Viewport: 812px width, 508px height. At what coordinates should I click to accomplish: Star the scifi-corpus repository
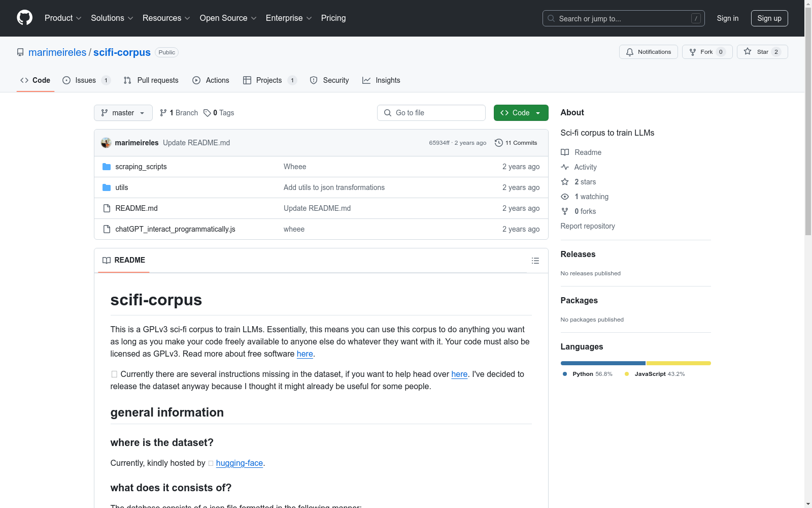(x=762, y=52)
